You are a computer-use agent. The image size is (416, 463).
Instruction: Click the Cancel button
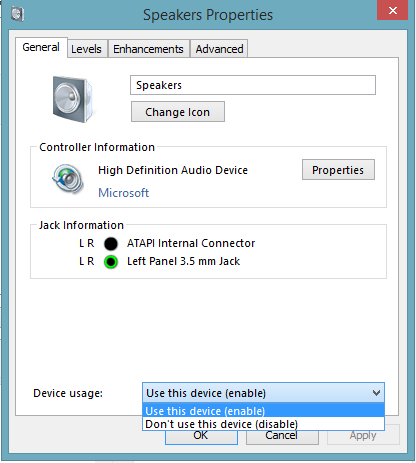click(x=282, y=437)
